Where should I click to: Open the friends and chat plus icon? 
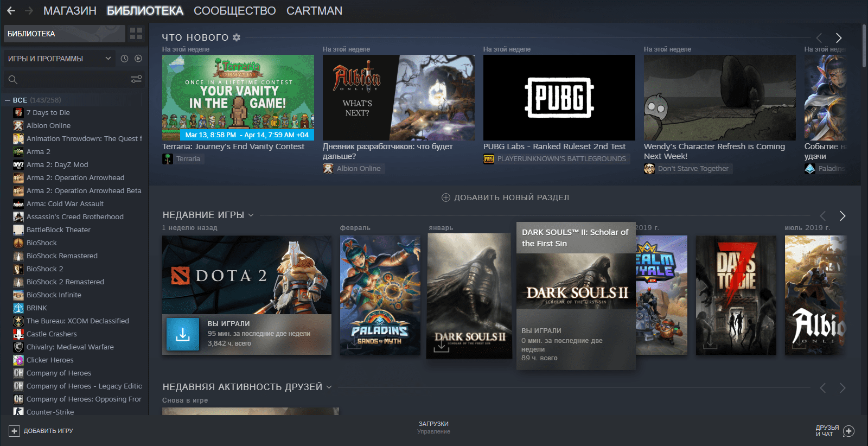(x=849, y=431)
